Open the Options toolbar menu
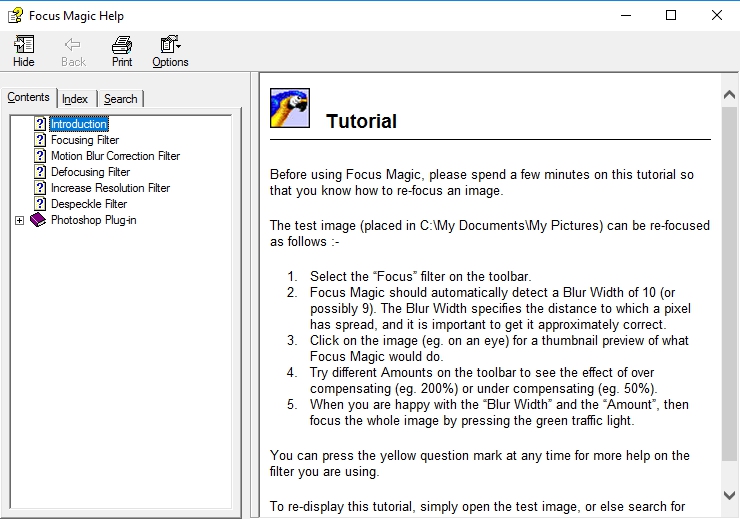This screenshot has width=740, height=519. 170,51
